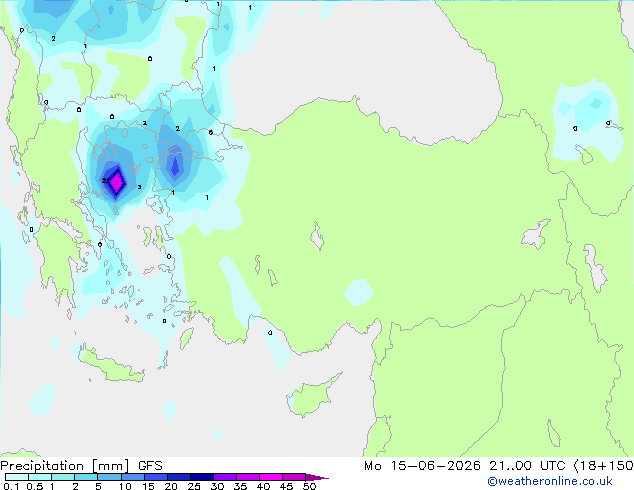The height and width of the screenshot is (490, 634).
Task: Click the light blue rain area over the Caucasus
Action: (x=587, y=121)
